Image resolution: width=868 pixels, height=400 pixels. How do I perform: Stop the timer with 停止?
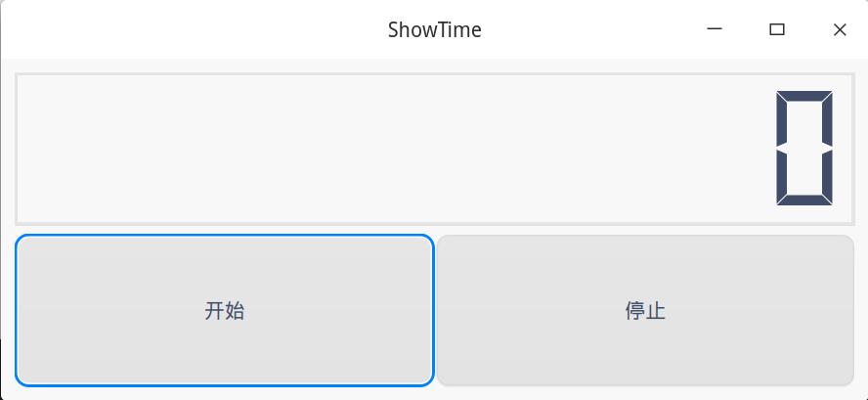pos(645,310)
